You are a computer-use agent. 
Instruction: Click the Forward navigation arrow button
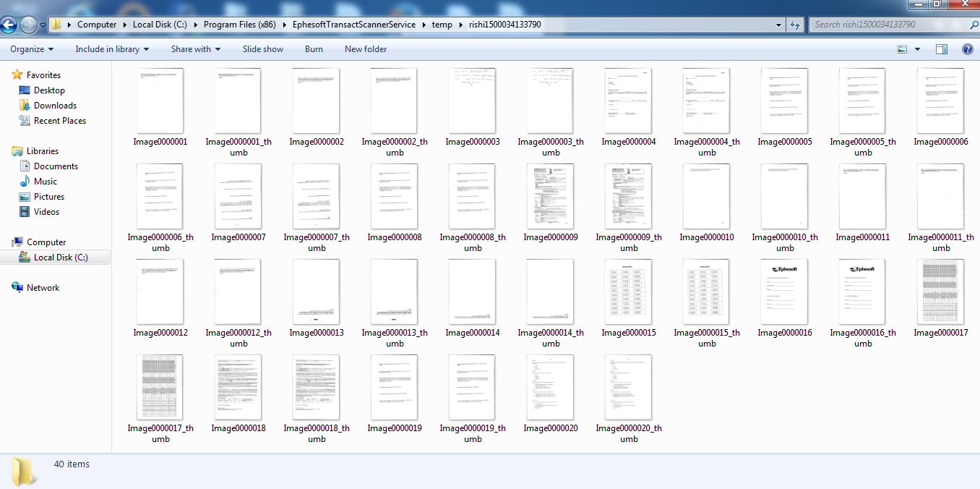[29, 25]
